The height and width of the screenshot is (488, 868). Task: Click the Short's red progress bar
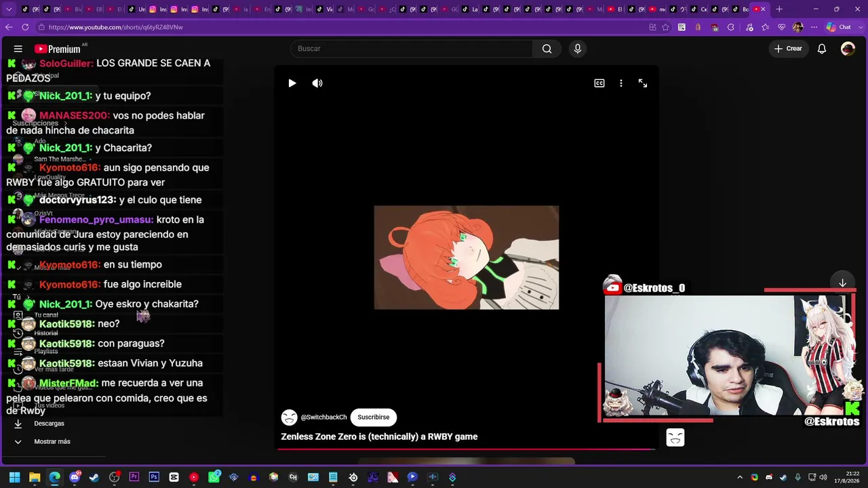pos(467,449)
